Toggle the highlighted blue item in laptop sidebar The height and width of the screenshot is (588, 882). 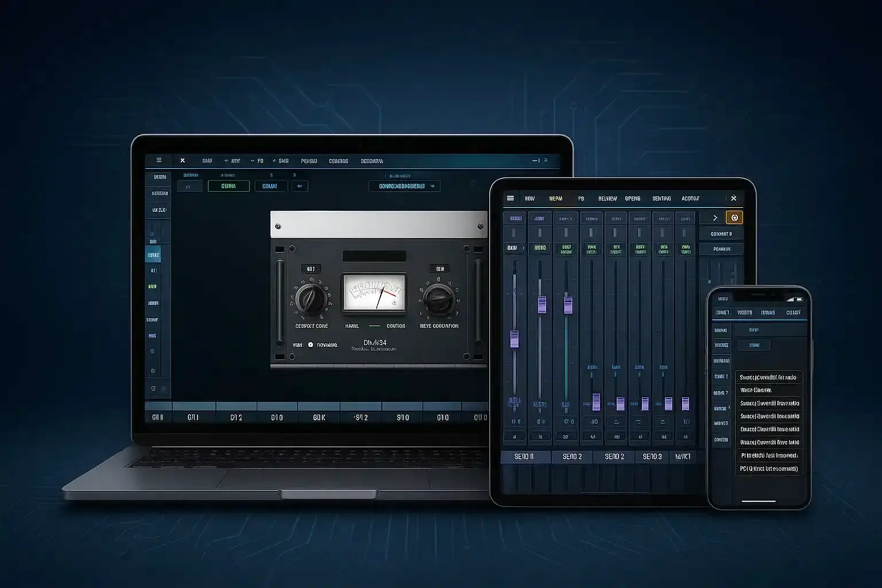[153, 255]
